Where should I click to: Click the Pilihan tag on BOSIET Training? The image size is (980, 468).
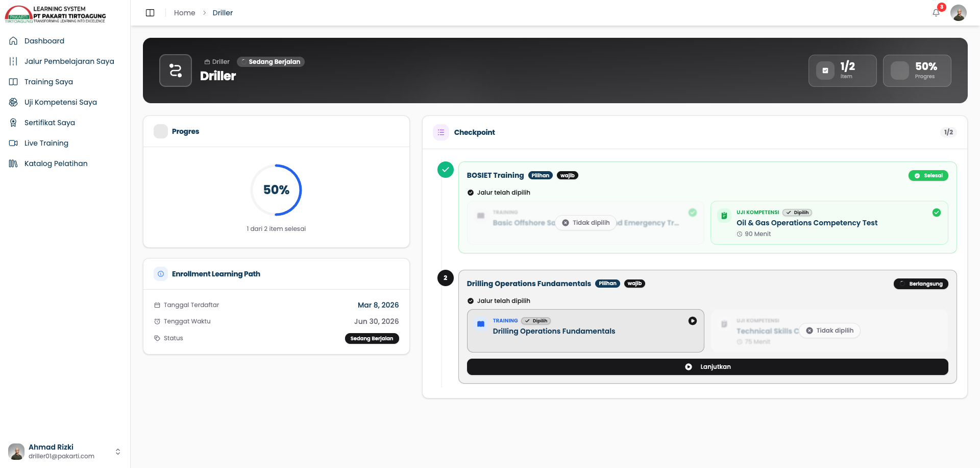(x=541, y=175)
